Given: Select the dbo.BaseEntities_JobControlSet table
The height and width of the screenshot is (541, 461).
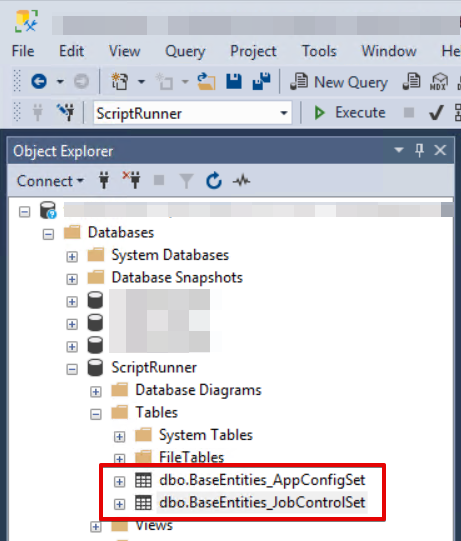Looking at the screenshot, I should (x=262, y=503).
